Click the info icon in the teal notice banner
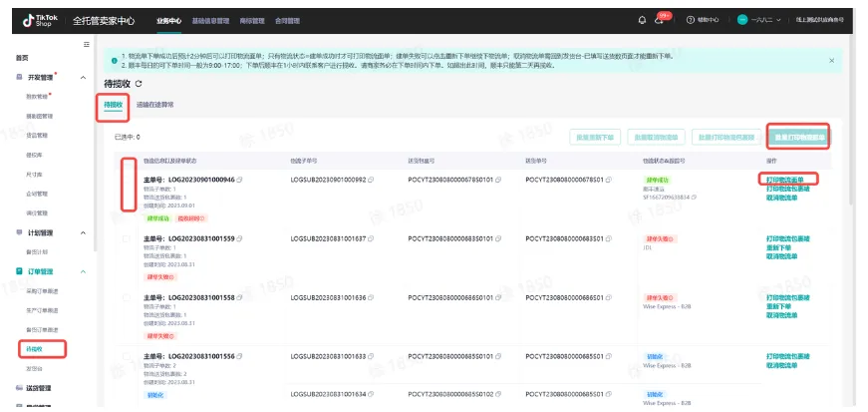868x412 pixels. click(x=114, y=61)
